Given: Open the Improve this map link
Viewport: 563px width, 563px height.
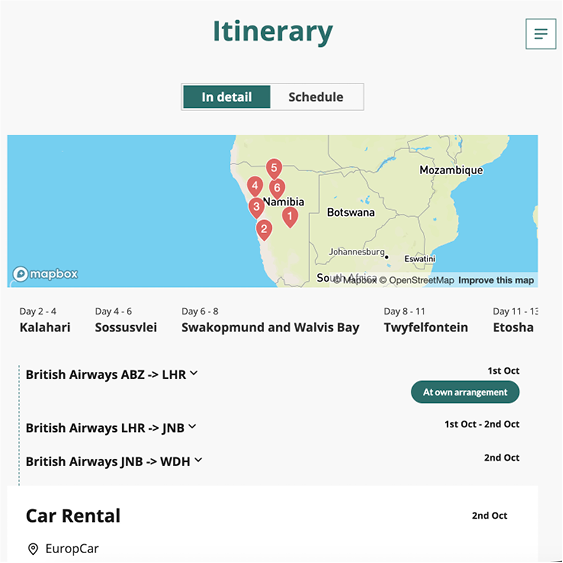Looking at the screenshot, I should coord(496,280).
